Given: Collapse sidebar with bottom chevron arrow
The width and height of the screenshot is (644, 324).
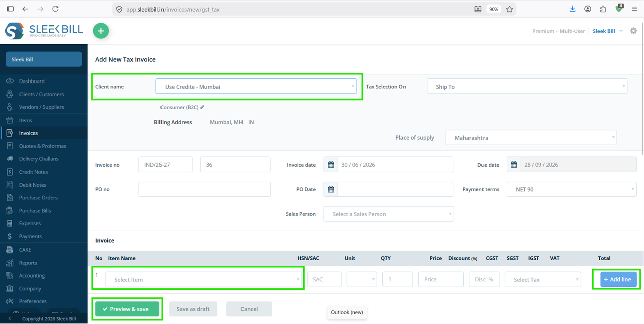Looking at the screenshot, I should point(9,319).
